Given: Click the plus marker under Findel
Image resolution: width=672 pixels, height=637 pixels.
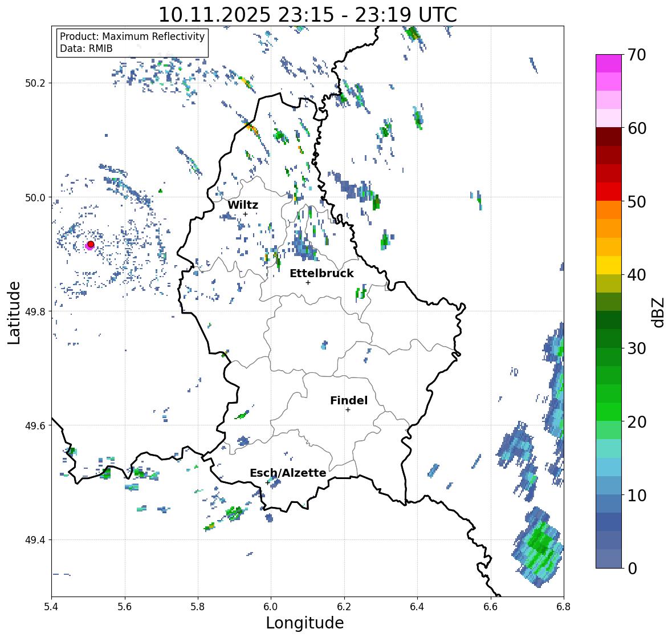Looking at the screenshot, I should [348, 410].
